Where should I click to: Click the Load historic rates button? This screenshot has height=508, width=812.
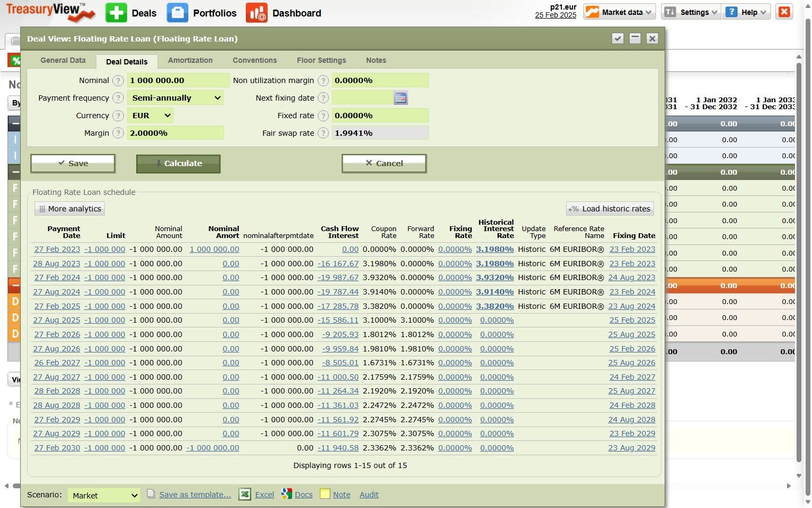pyautogui.click(x=610, y=209)
